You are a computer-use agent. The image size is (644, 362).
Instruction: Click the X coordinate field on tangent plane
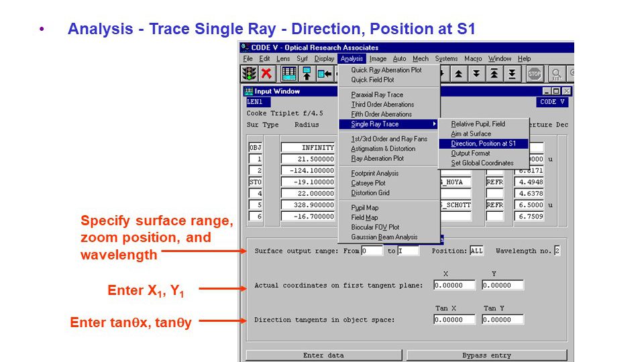(x=454, y=286)
